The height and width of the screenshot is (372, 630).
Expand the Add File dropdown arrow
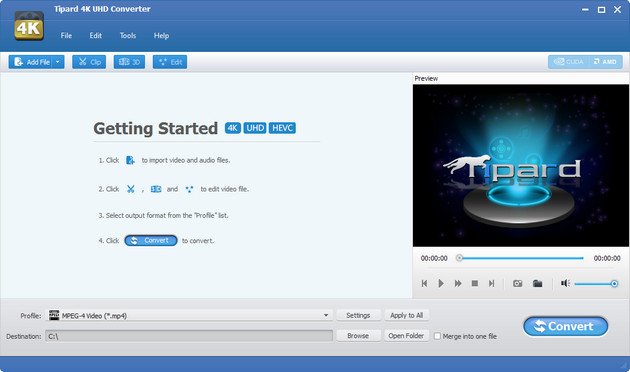pyautogui.click(x=58, y=62)
